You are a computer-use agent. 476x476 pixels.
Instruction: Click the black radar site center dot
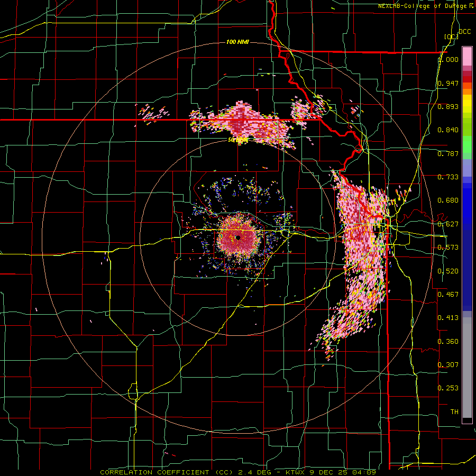[x=239, y=237]
